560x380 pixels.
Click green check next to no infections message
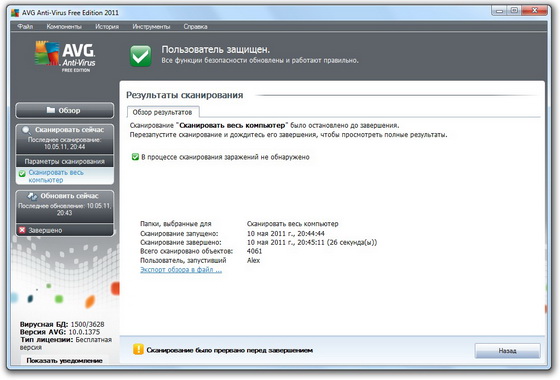[x=135, y=157]
